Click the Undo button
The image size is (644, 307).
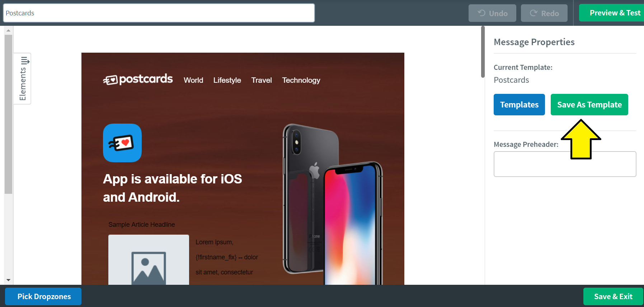[492, 13]
